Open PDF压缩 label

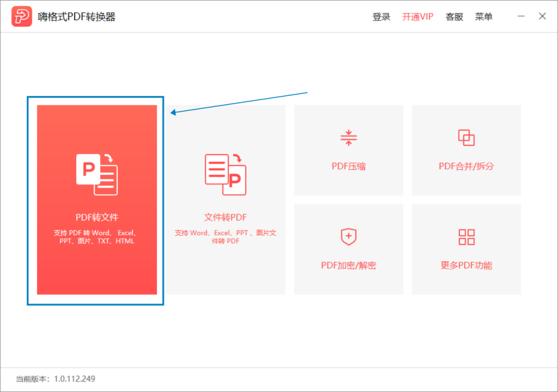tap(349, 166)
